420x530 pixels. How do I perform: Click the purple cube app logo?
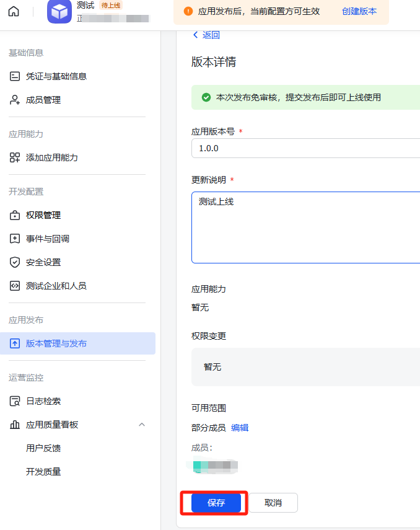59,12
